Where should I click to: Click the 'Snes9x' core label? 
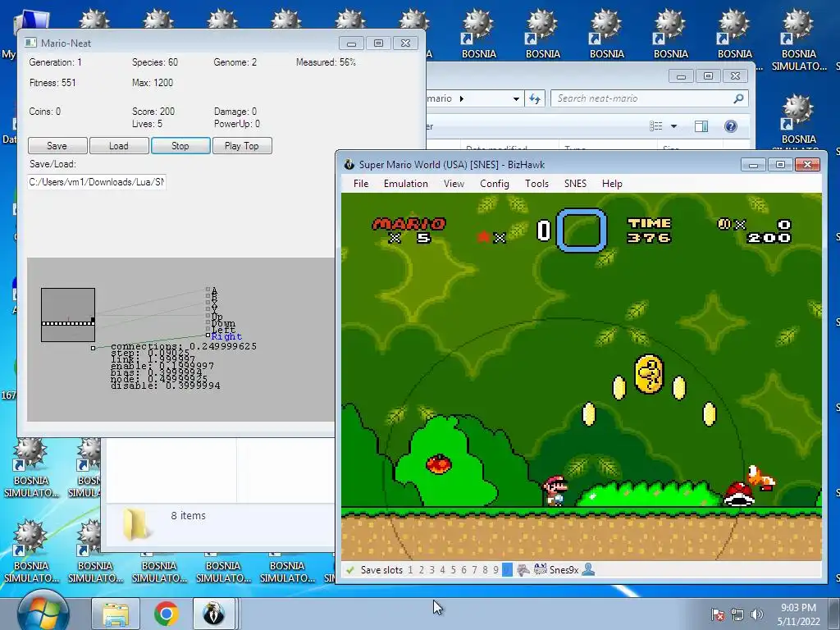564,570
